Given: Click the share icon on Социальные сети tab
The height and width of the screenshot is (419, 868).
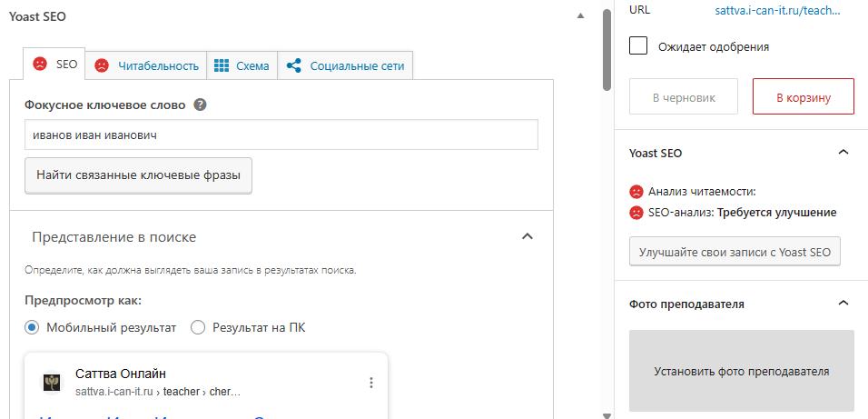Looking at the screenshot, I should [293, 65].
